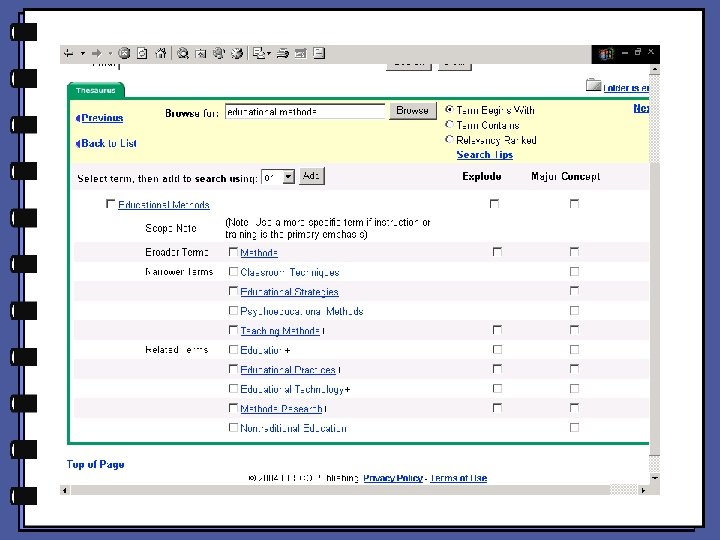Image resolution: width=720 pixels, height=540 pixels.
Task: Check the Educational Technology+ checkbox
Action: point(233,388)
